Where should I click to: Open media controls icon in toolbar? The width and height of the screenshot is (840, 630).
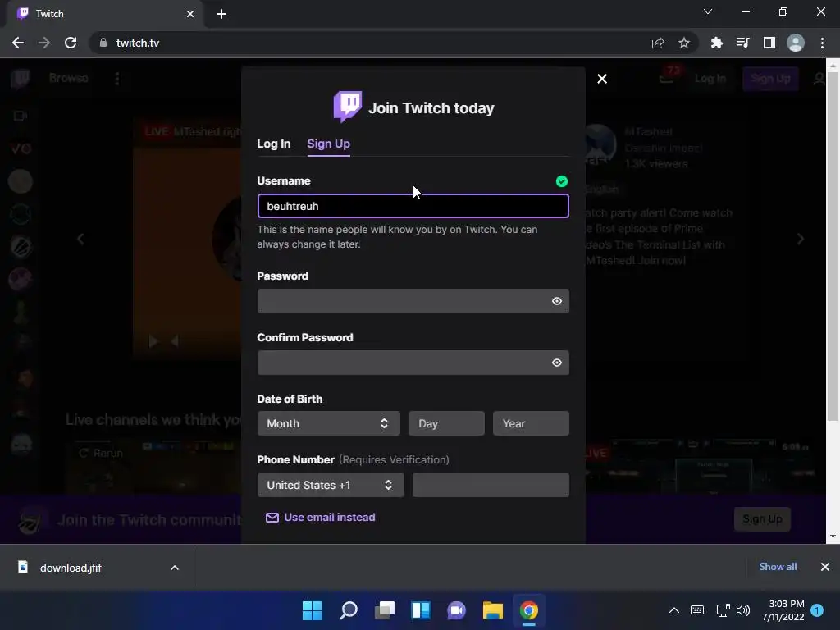[742, 43]
